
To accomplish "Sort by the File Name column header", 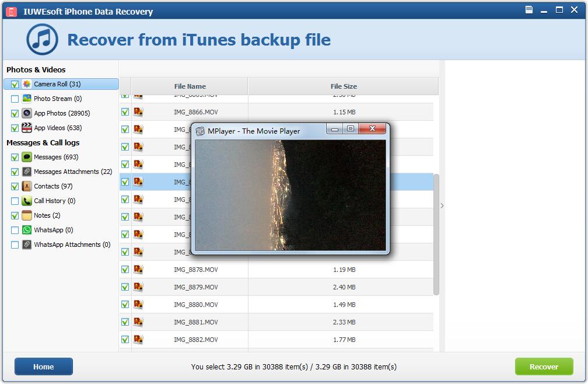I will [x=190, y=86].
